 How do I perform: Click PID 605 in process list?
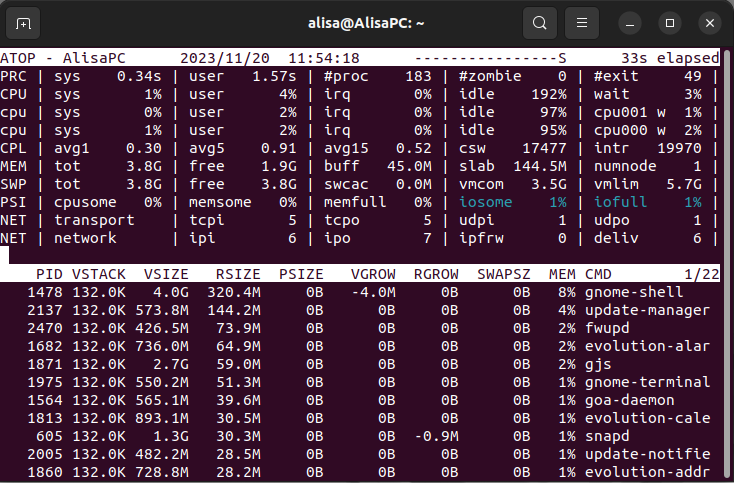[x=50, y=436]
